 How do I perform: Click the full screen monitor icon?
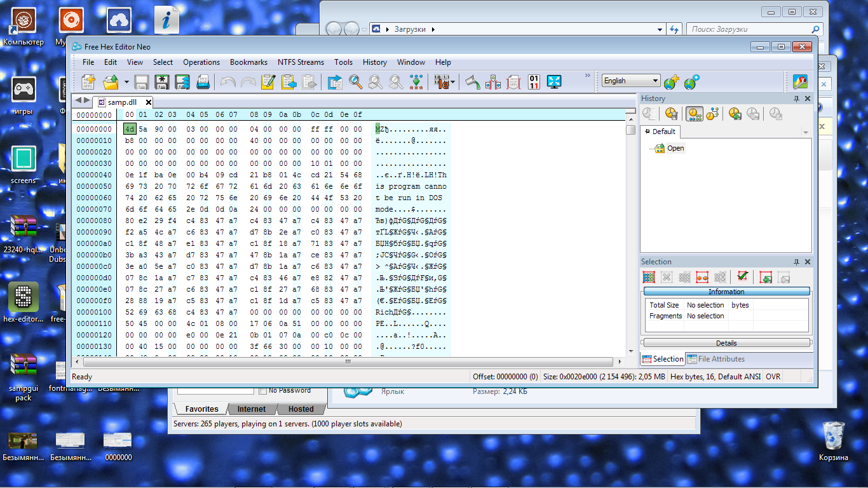tap(555, 82)
